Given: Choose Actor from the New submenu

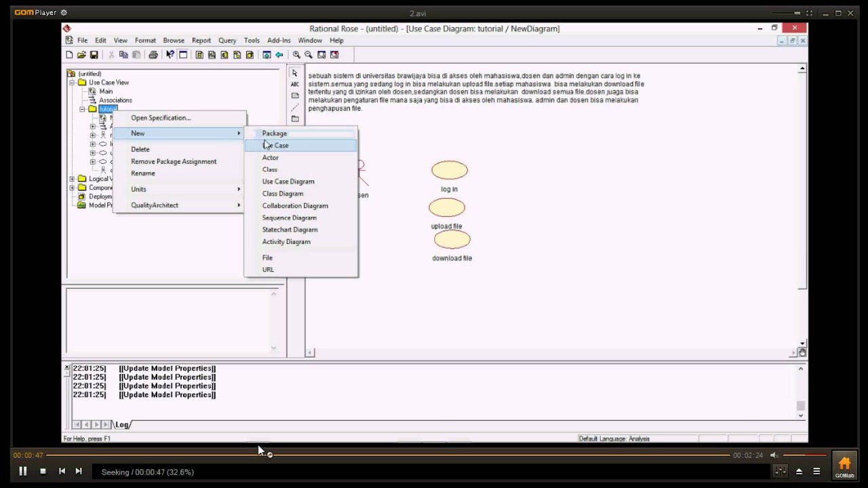Looking at the screenshot, I should click(300, 157).
